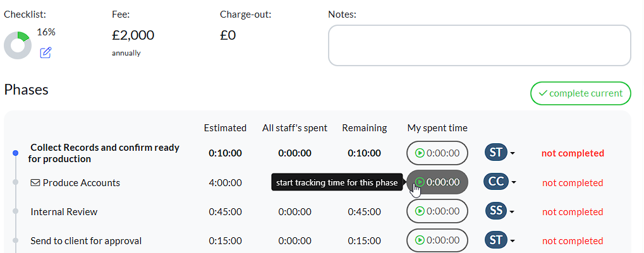Start timer for Collect Records phase
The height and width of the screenshot is (253, 644).
pos(437,153)
